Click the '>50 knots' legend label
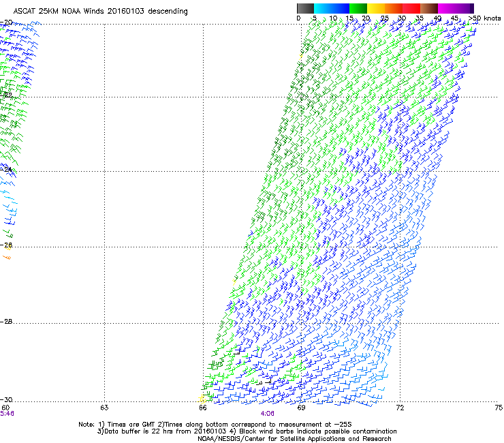504x443 pixels. [484, 18]
